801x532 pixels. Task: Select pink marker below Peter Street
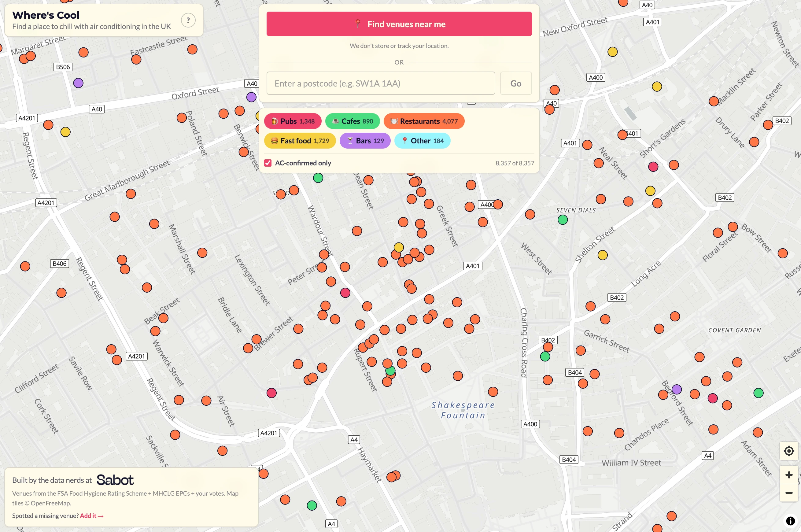[x=345, y=293]
